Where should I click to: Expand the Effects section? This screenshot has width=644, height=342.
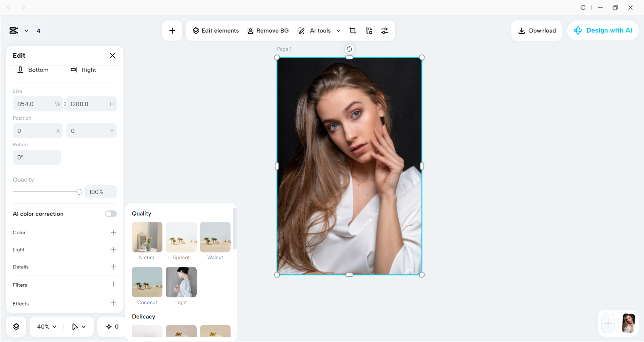(113, 303)
